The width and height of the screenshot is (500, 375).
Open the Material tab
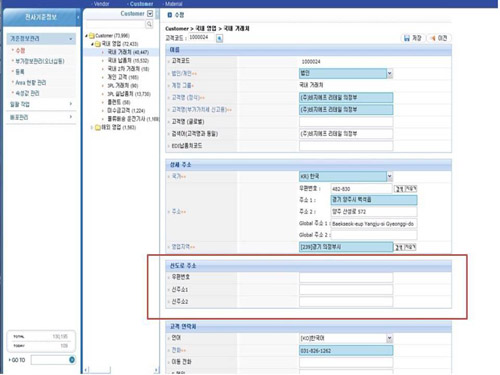pyautogui.click(x=173, y=4)
